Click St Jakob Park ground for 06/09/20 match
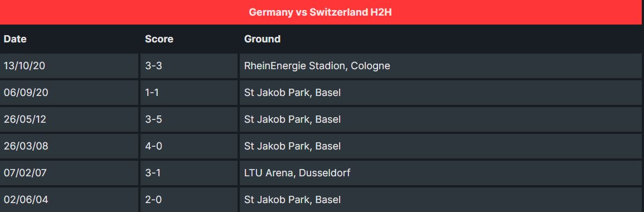This screenshot has height=212, width=644. 440,93
